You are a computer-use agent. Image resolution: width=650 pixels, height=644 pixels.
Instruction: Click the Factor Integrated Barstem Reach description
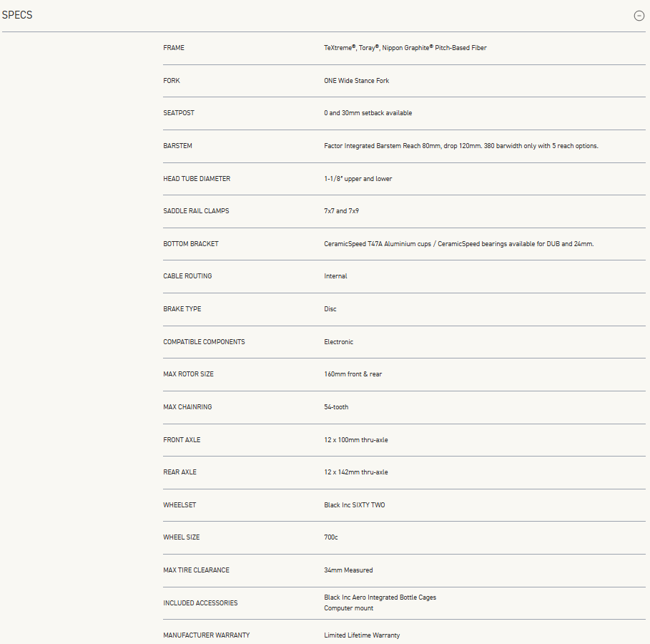click(461, 146)
